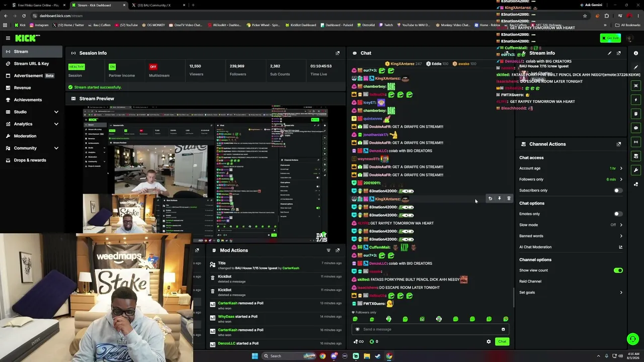The height and width of the screenshot is (362, 644).
Task: Open Account age chat access options
Action: tap(571, 168)
